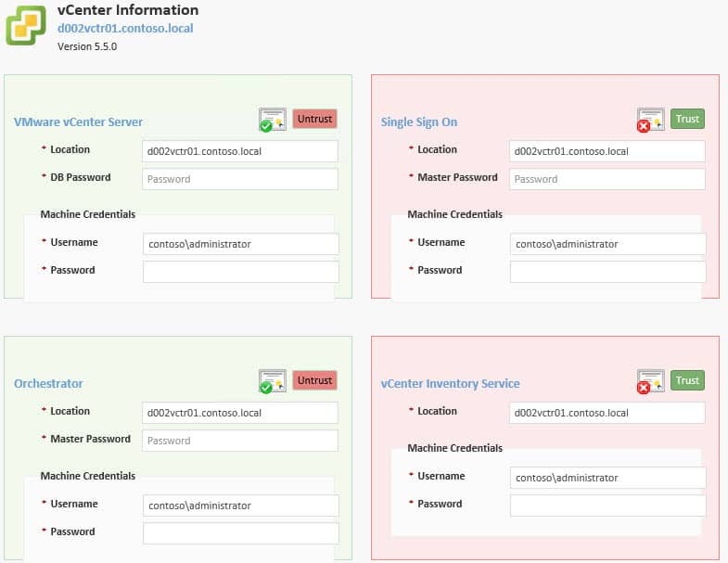Focus the vCenter Server DB Password field
The image size is (728, 563).
[x=240, y=179]
